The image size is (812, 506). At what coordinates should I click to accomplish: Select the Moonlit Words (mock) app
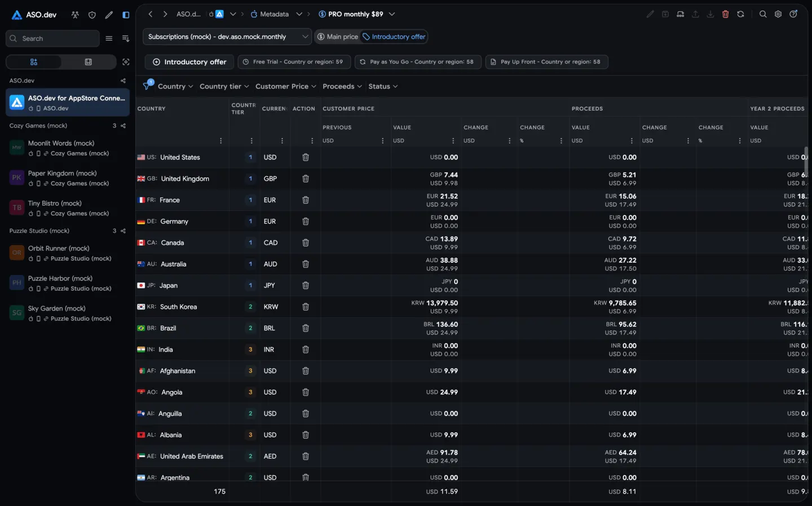[68, 148]
